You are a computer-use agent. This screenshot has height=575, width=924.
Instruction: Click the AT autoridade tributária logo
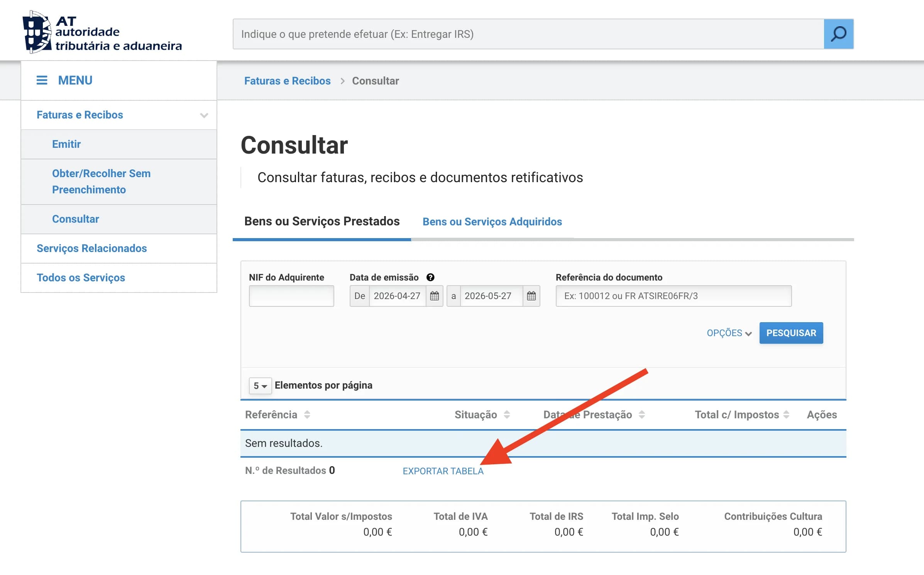click(102, 32)
